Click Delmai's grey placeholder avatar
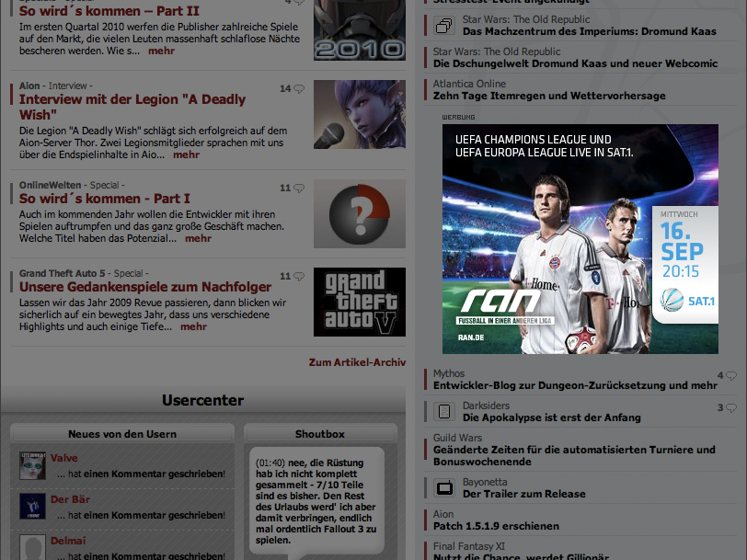Viewport: 747px width, 560px height. tap(32, 547)
